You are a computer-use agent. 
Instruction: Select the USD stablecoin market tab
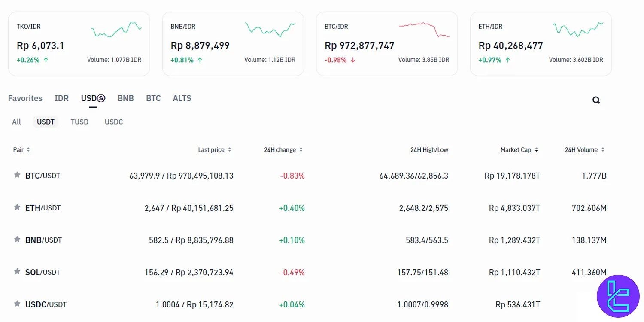click(93, 98)
